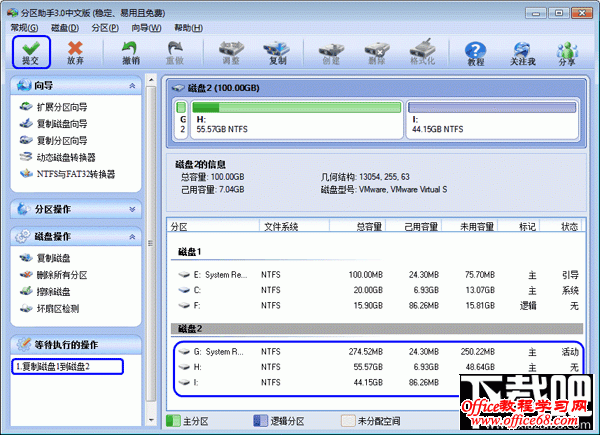Click the 分享 share icon
The image size is (600, 435).
[x=567, y=52]
